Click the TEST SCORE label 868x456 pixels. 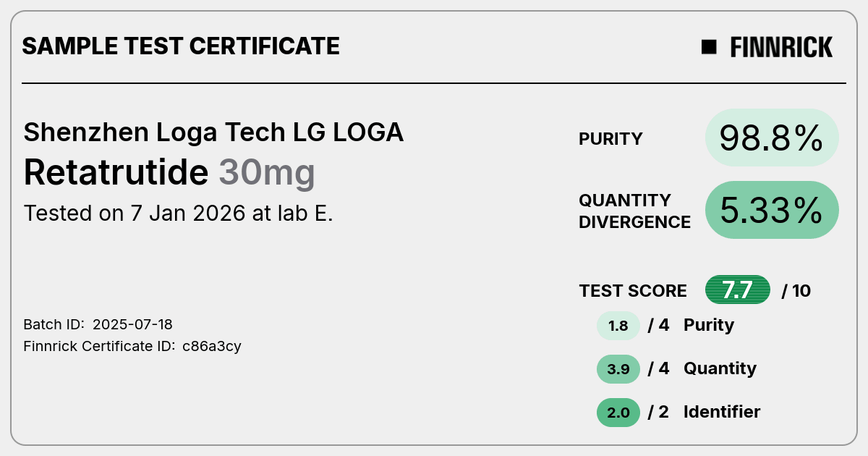(633, 291)
